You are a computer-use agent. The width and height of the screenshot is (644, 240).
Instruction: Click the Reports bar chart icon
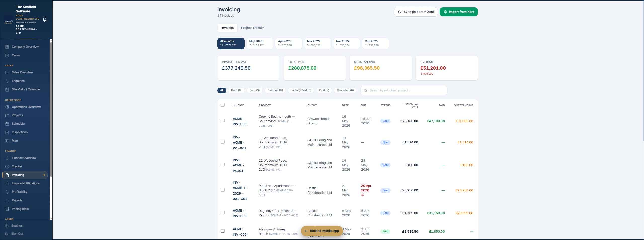(x=7, y=201)
